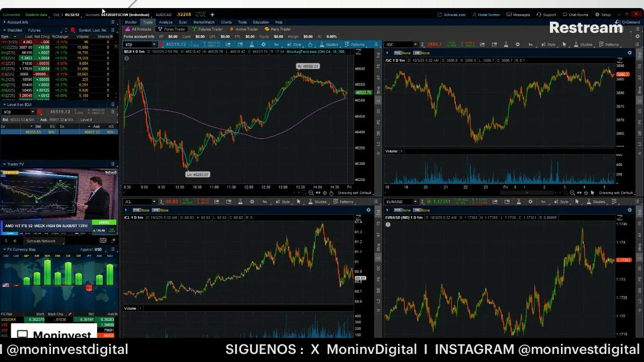
Task: Toggle closed captions on Trader TV
Action: [x=103, y=241]
